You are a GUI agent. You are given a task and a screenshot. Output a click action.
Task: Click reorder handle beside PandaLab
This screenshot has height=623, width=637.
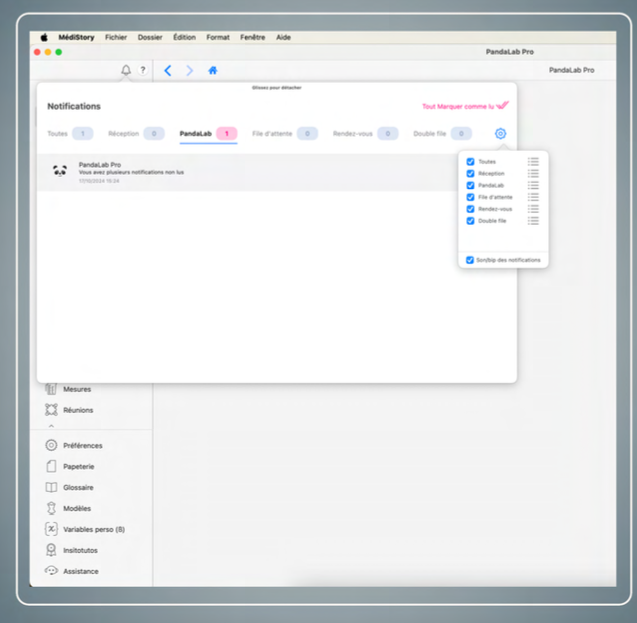tap(533, 185)
